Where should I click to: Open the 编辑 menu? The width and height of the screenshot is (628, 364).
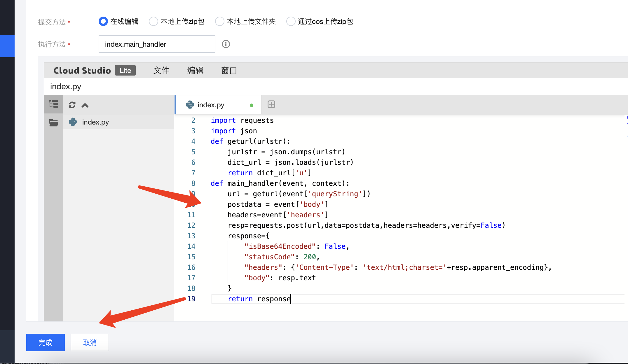[195, 70]
